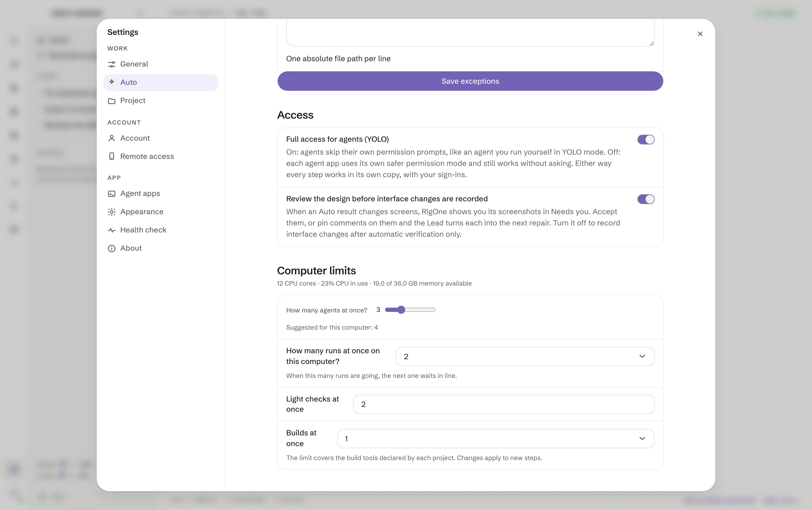The height and width of the screenshot is (510, 812).
Task: Click the Project folder icon
Action: (x=112, y=101)
